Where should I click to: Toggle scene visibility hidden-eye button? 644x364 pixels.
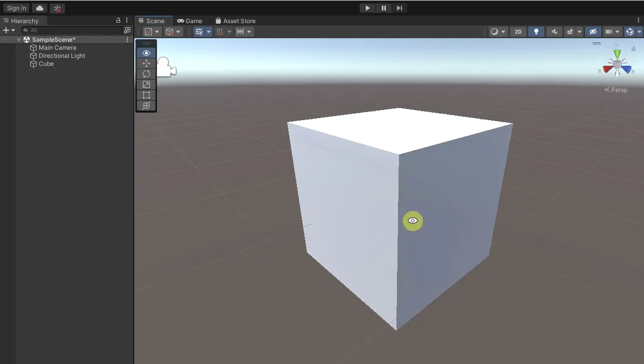(593, 32)
